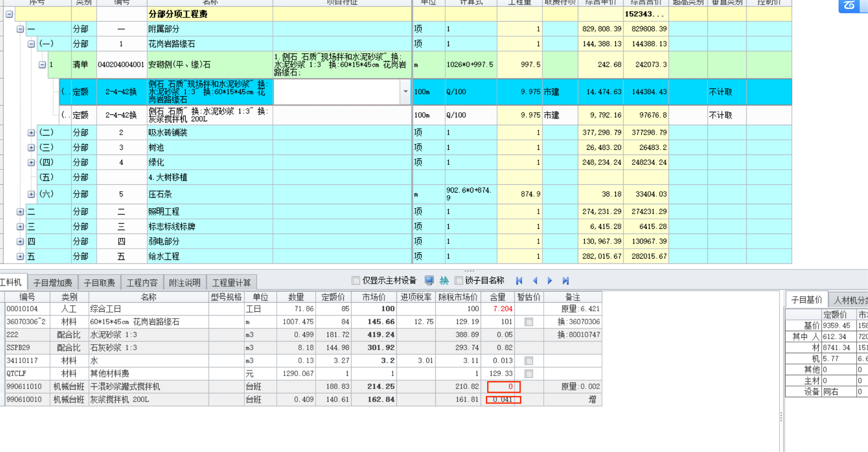This screenshot has width=868, height=452.
Task: Go to next item arrow
Action: tap(550, 281)
